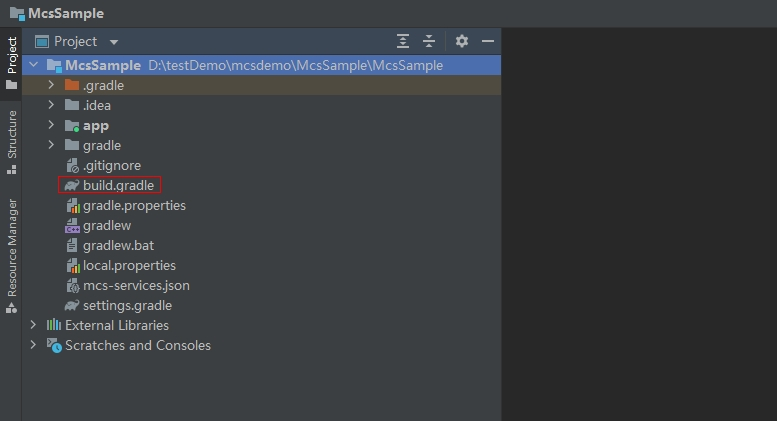Viewport: 777px width, 421px height.
Task: Expand the .gradle folder
Action: pos(52,85)
